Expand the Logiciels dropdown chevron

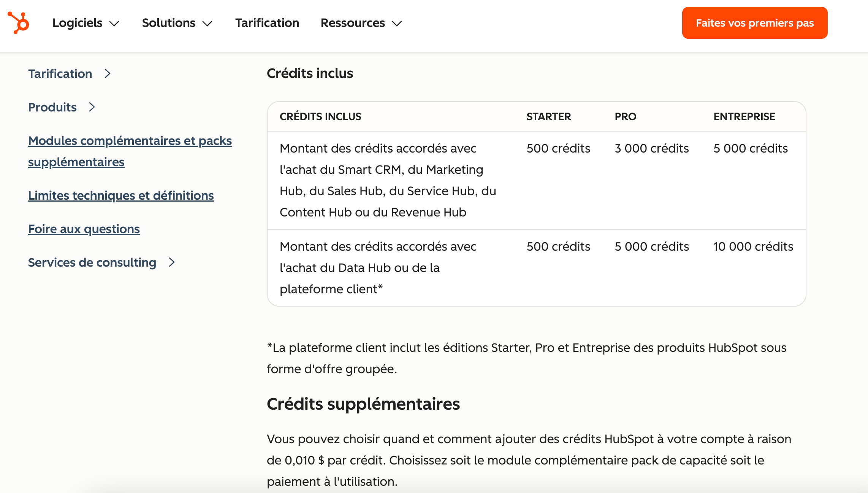coord(114,24)
